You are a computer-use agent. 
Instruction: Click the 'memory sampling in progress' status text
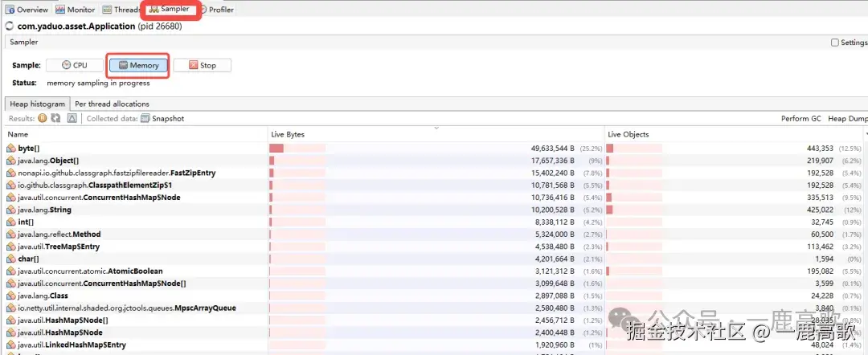(99, 83)
